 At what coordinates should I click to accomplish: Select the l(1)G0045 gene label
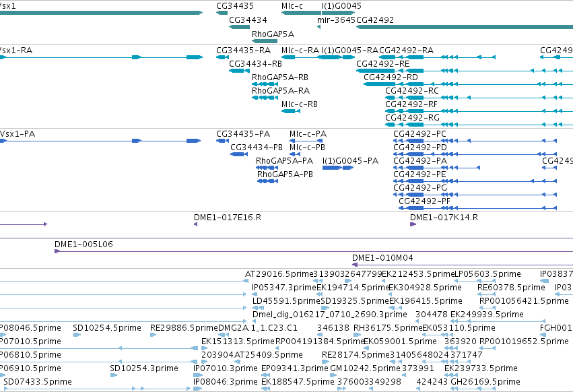pyautogui.click(x=341, y=6)
